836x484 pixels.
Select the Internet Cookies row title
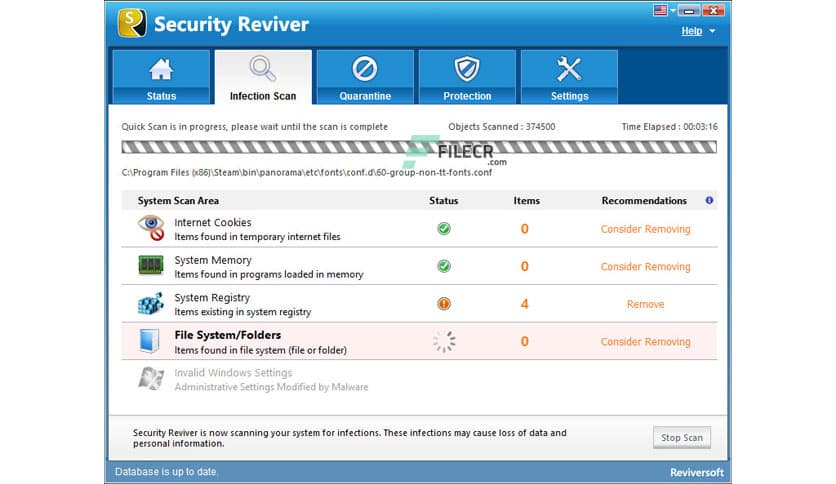[x=213, y=222]
